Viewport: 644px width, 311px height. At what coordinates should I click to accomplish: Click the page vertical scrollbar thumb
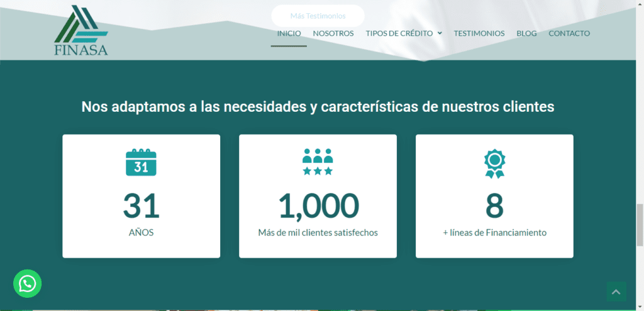tap(640, 224)
